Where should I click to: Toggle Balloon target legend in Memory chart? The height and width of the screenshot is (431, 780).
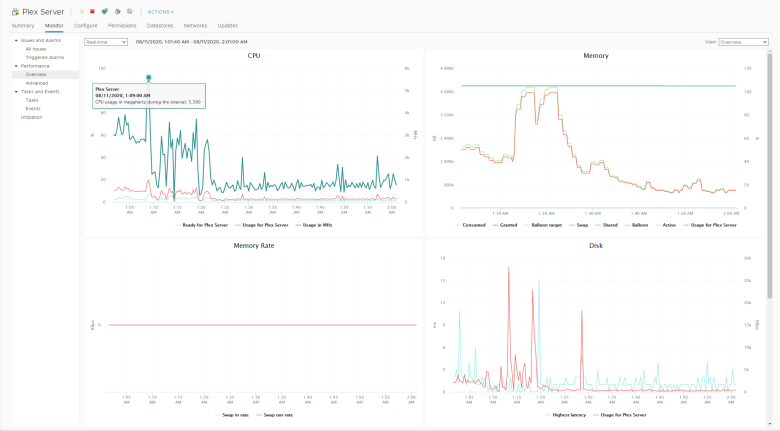[x=546, y=225]
